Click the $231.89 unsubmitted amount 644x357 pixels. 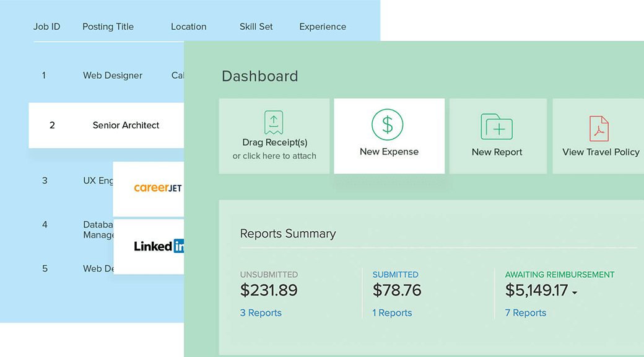(269, 290)
